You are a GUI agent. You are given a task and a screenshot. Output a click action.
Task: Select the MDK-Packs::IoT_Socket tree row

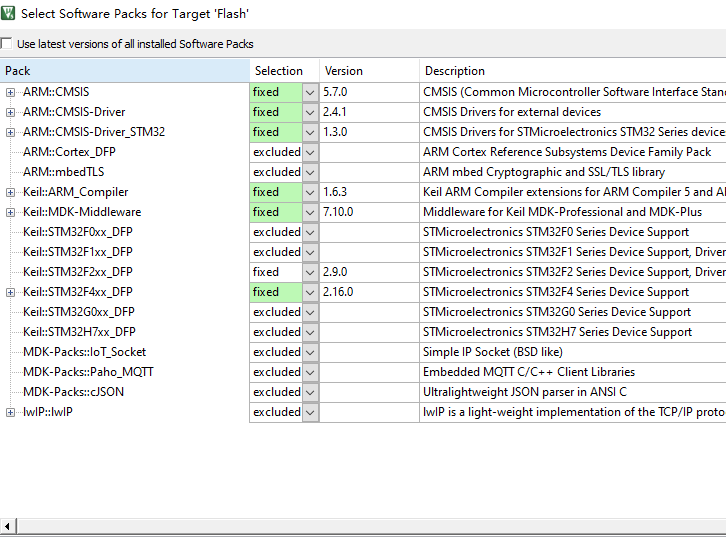pyautogui.click(x=84, y=352)
